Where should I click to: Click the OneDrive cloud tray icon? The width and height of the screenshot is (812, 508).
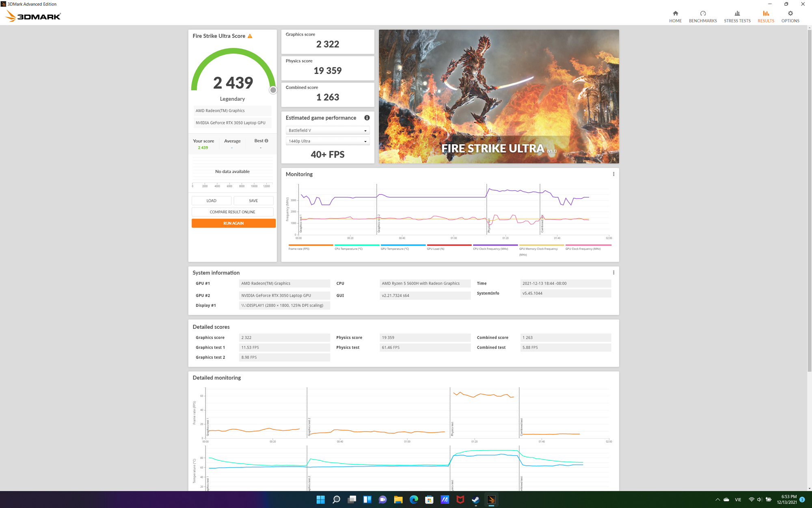click(726, 499)
